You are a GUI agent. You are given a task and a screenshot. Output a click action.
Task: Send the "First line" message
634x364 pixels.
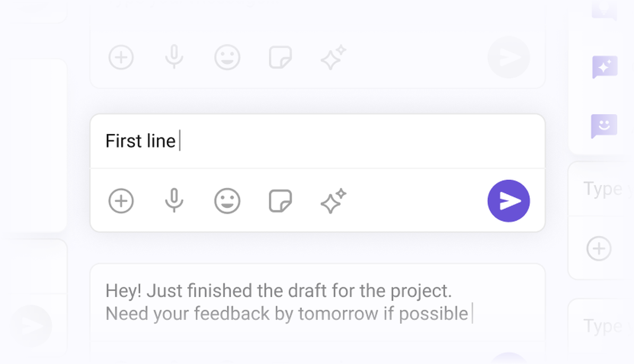508,201
